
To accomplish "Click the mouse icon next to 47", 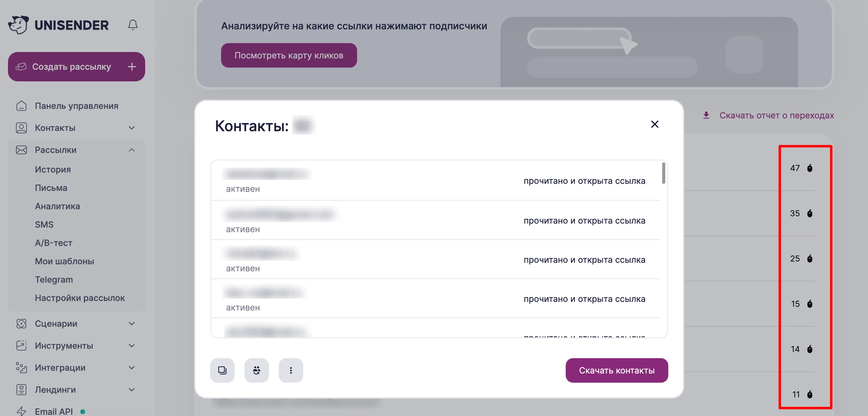I will click(810, 168).
